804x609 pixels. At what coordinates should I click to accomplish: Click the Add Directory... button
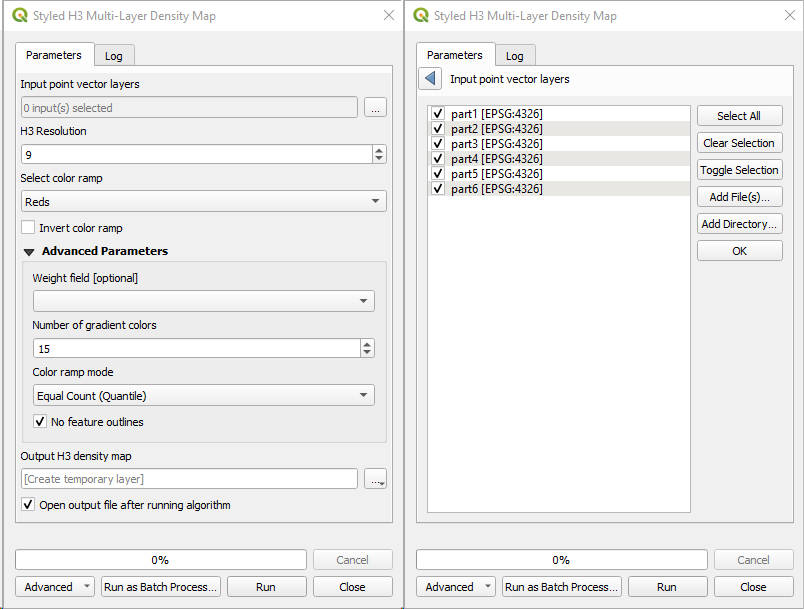[x=739, y=224]
